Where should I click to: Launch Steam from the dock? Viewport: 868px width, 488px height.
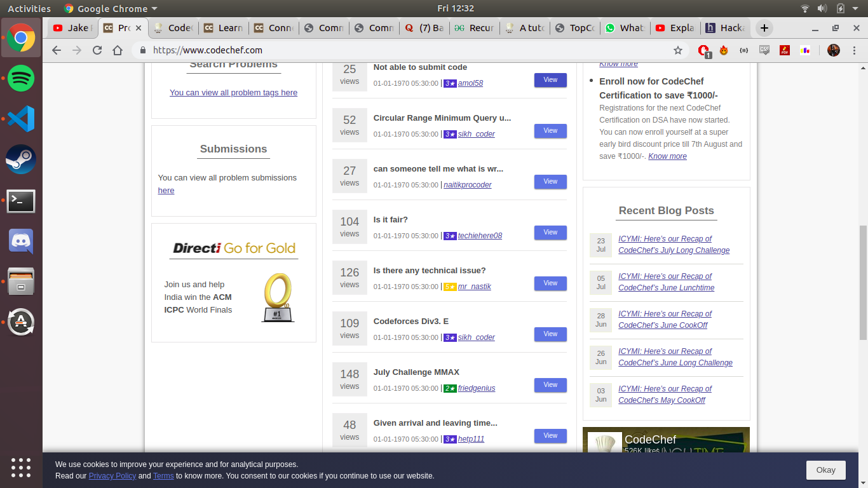pos(21,159)
